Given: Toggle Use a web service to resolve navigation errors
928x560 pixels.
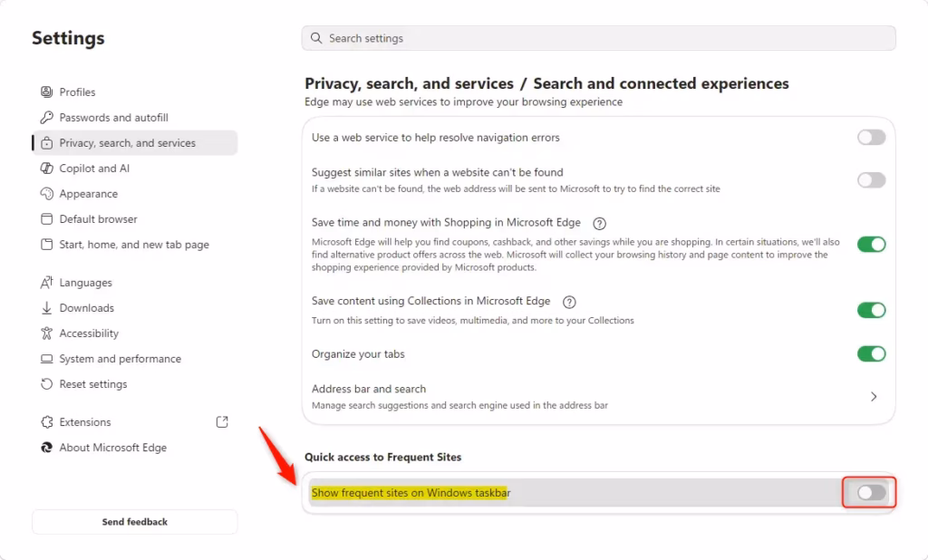Looking at the screenshot, I should coord(871,138).
